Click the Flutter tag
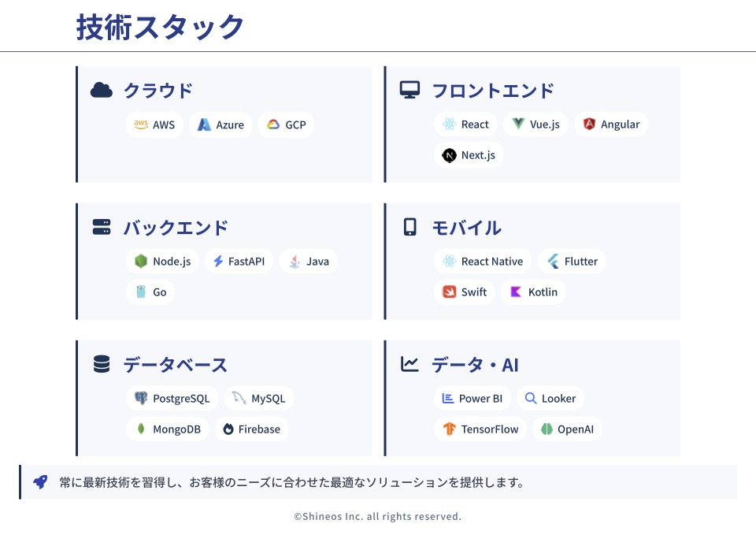Image resolution: width=756 pixels, height=535 pixels. click(x=572, y=262)
